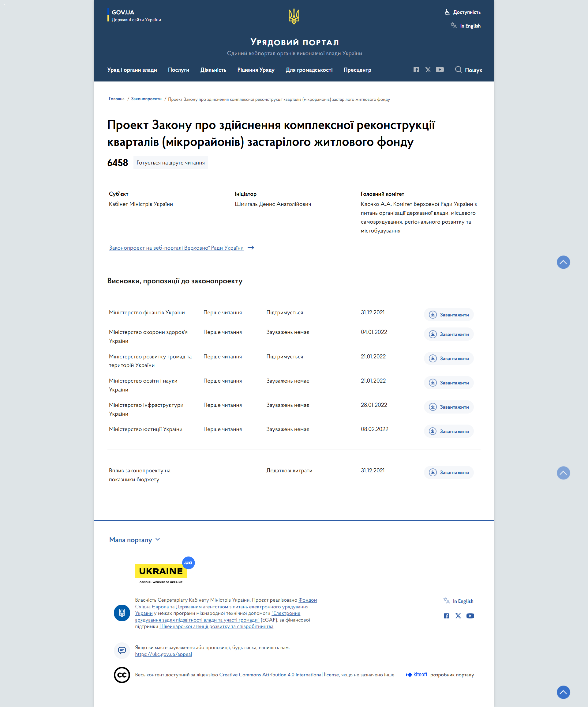Open the header YouTube icon

tap(440, 70)
